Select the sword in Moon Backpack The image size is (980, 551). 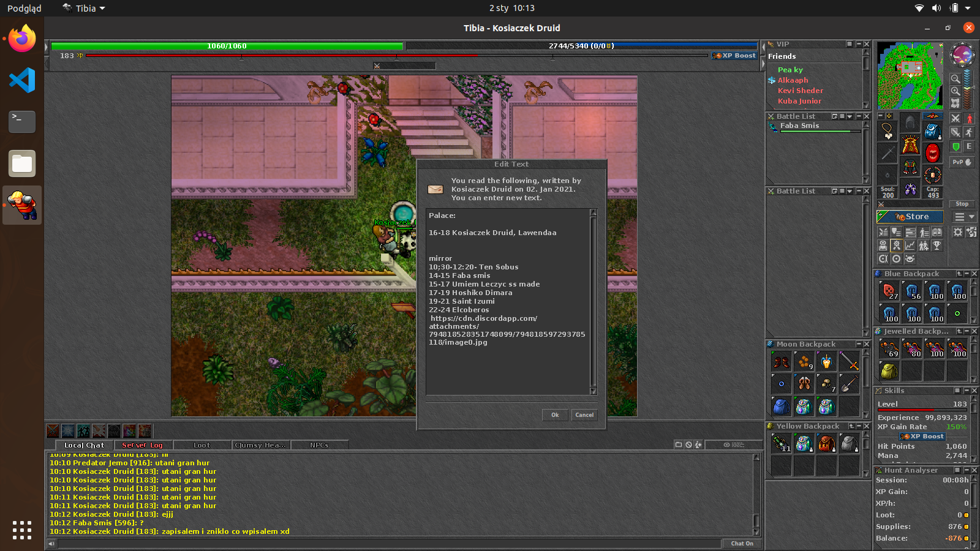tap(849, 361)
